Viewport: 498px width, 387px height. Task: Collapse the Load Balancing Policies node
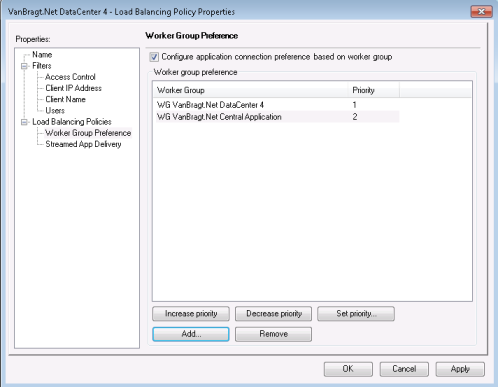pyautogui.click(x=24, y=122)
